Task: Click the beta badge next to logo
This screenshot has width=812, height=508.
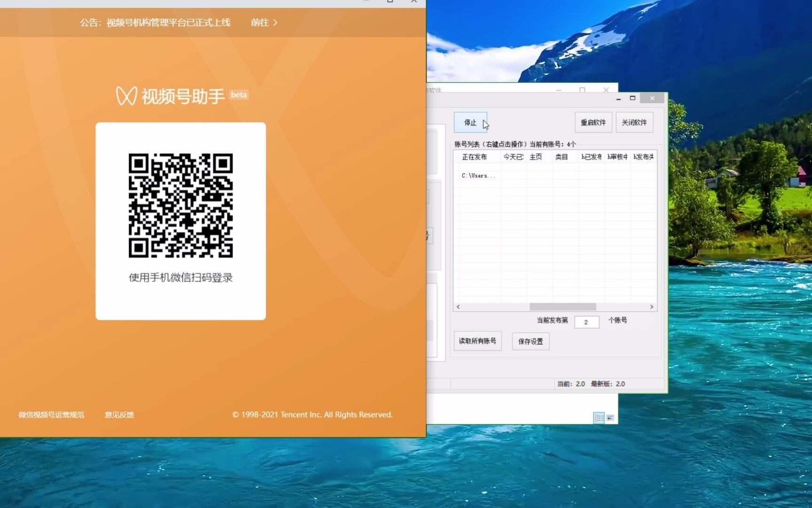Action: point(239,95)
